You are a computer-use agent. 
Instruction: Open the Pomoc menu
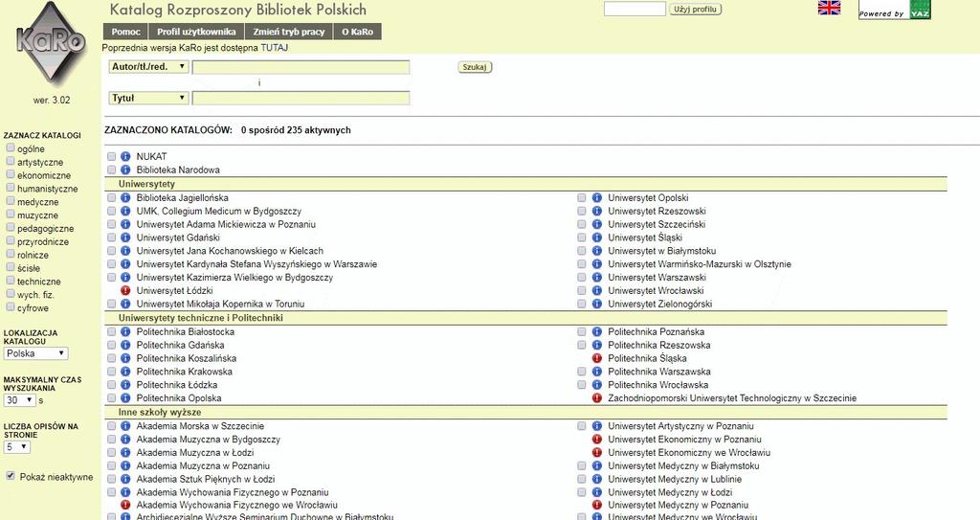pos(125,32)
